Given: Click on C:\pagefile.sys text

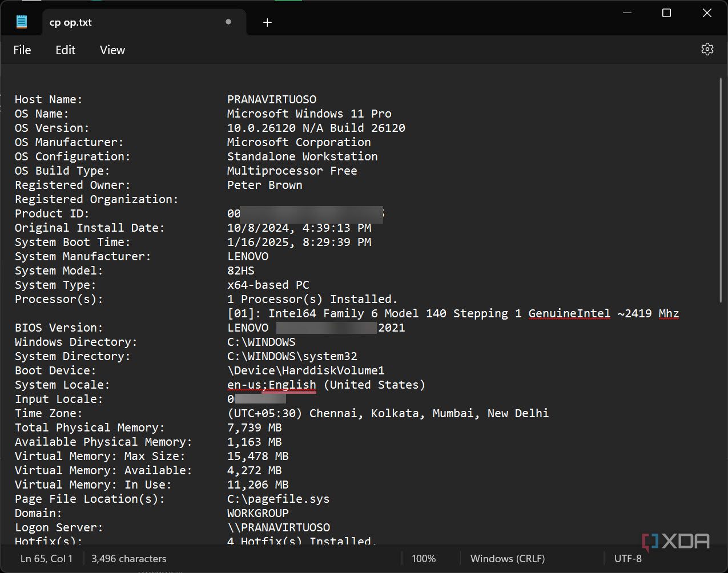Looking at the screenshot, I should (x=279, y=499).
